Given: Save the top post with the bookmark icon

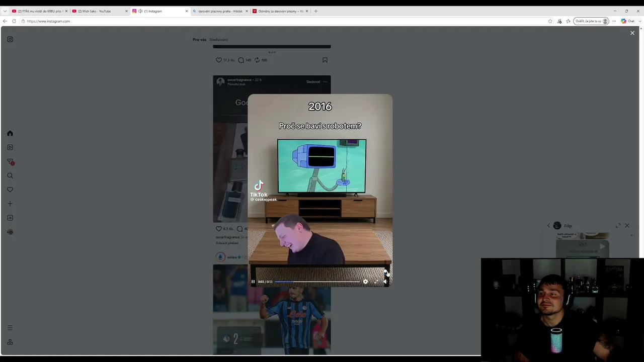Looking at the screenshot, I should (325, 60).
